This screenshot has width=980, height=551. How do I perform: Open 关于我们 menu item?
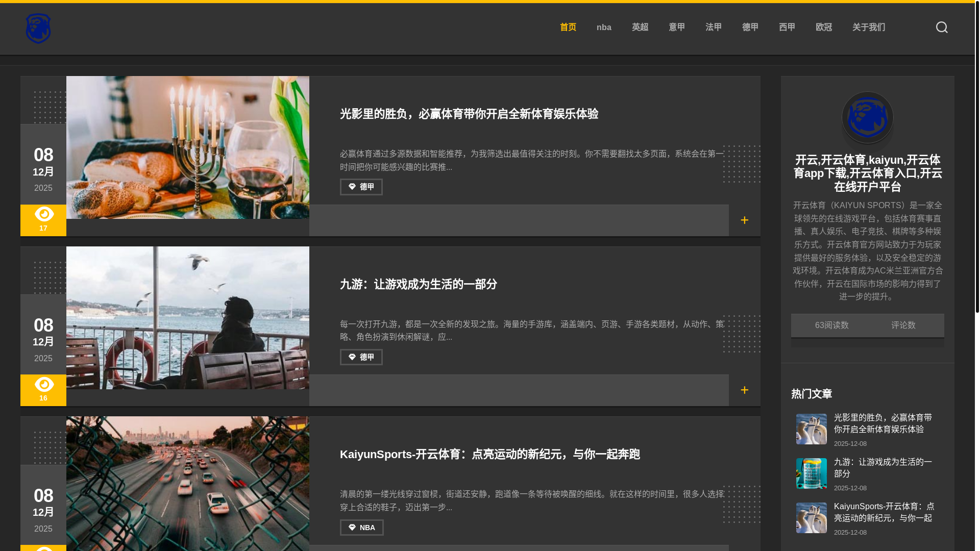coord(869,28)
